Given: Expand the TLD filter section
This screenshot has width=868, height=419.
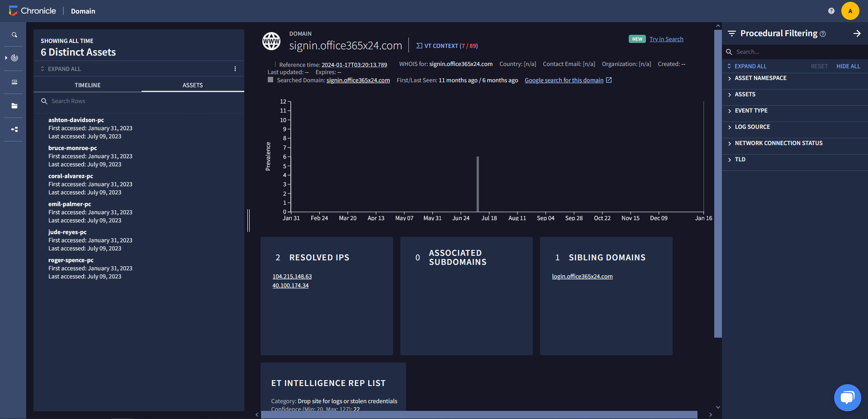Looking at the screenshot, I should tap(740, 159).
